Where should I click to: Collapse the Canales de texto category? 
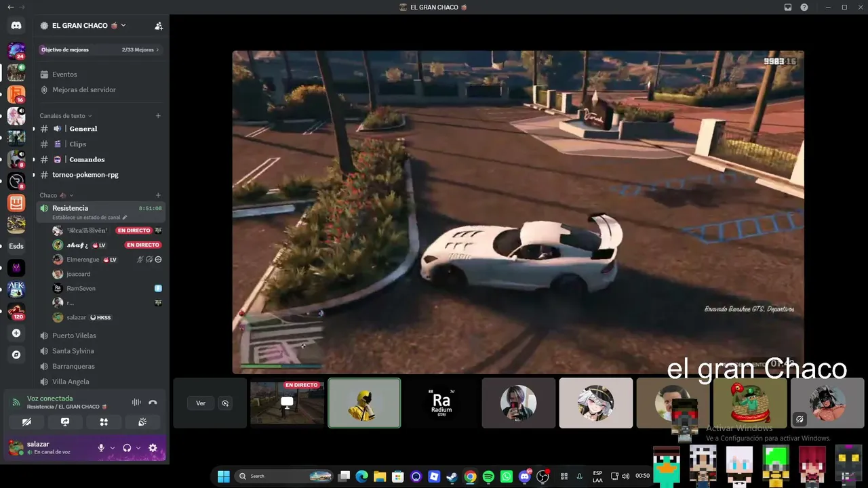65,116
